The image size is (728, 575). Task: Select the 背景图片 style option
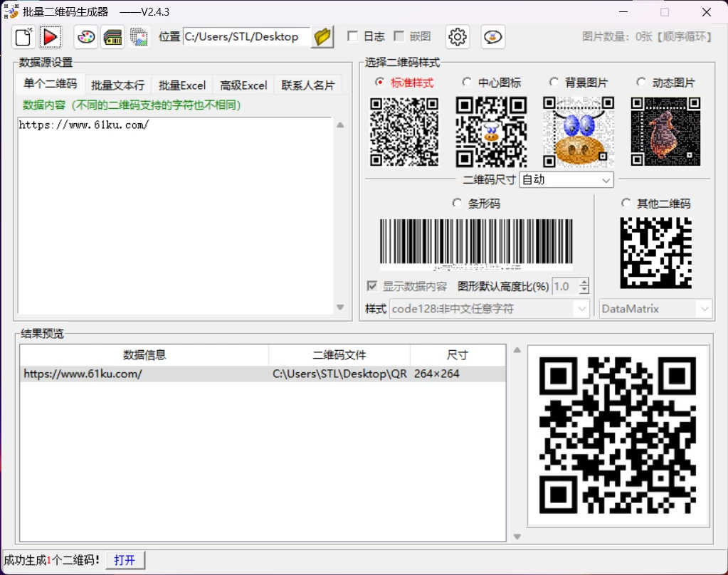[x=554, y=83]
